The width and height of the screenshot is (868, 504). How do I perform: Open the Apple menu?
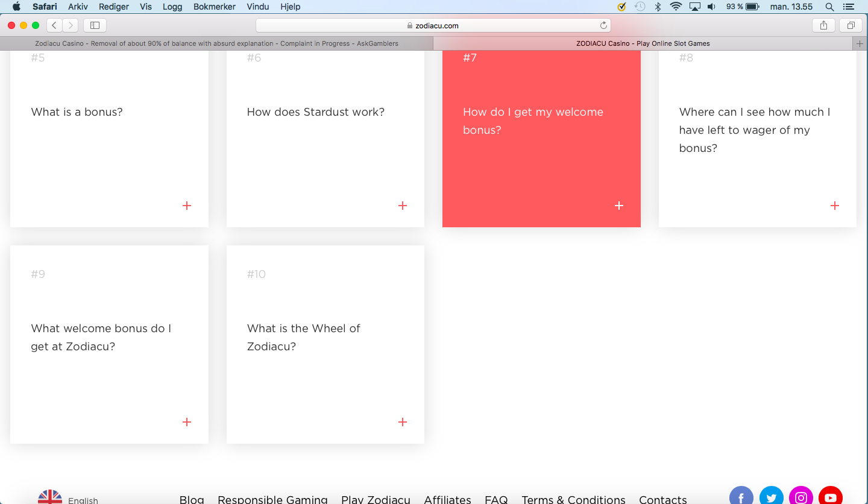(16, 7)
